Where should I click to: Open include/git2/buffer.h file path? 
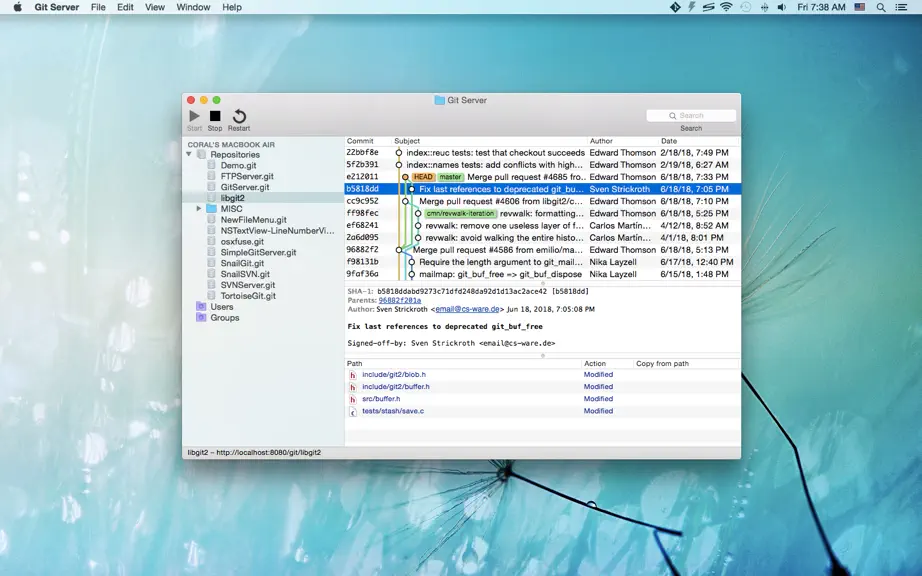click(x=396, y=387)
